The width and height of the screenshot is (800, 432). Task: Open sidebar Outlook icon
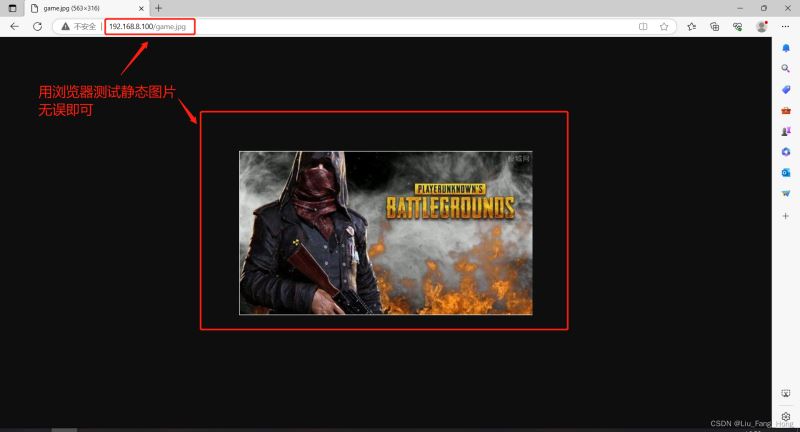786,173
